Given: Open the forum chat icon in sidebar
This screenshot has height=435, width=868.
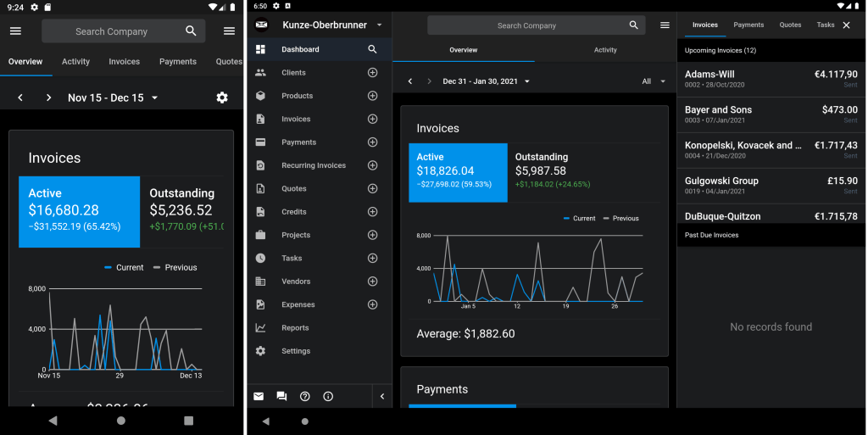Looking at the screenshot, I should pyautogui.click(x=281, y=396).
